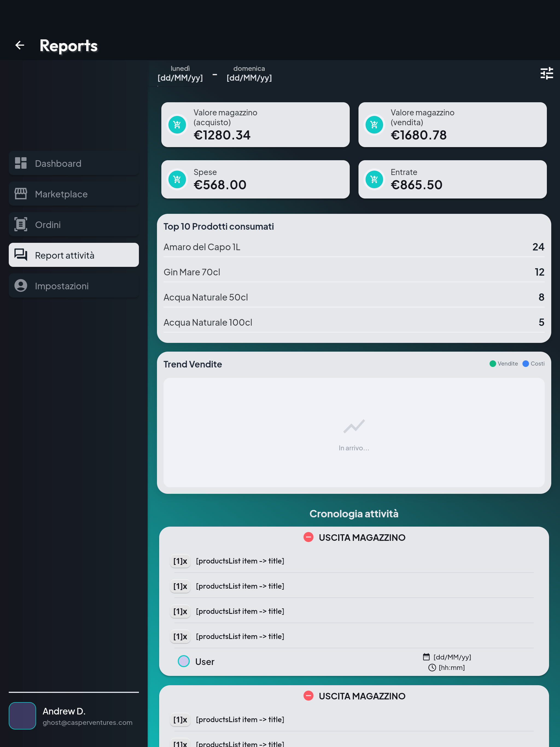Click ghost@casperventures.com email

click(87, 723)
